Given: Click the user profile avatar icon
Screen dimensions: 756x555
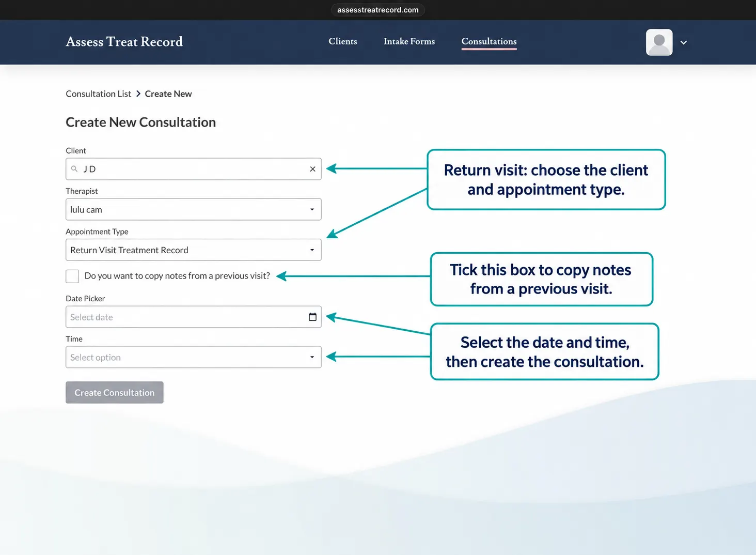Looking at the screenshot, I should click(659, 42).
